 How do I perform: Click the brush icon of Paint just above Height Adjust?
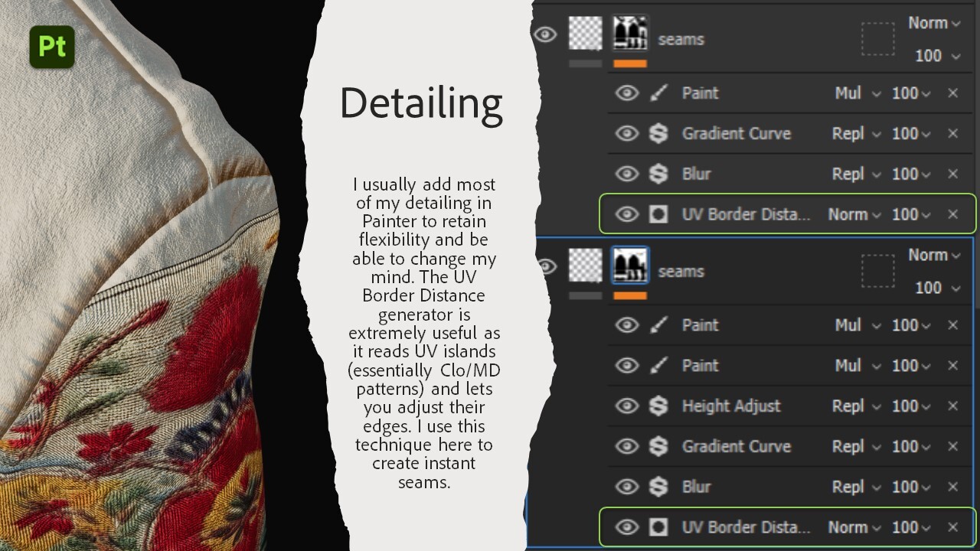coord(658,366)
